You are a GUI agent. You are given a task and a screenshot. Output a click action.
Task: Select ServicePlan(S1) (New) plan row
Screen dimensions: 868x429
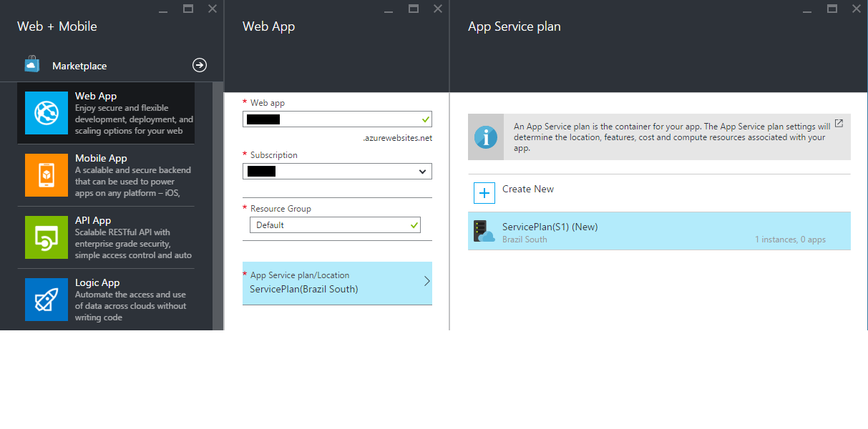pyautogui.click(x=659, y=231)
